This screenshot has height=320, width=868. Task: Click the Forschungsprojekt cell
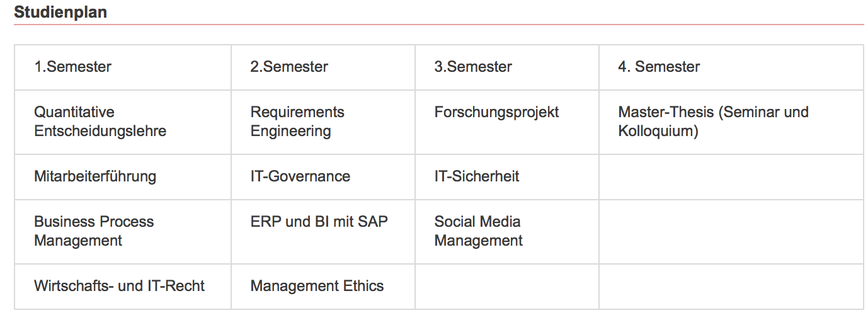point(507,122)
